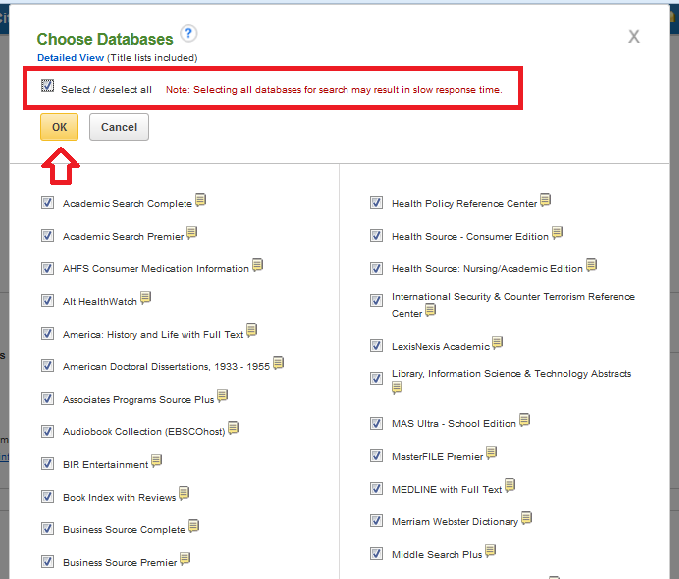Deselect Library, Information Science & Technology Abstracts checkbox

pyautogui.click(x=376, y=378)
